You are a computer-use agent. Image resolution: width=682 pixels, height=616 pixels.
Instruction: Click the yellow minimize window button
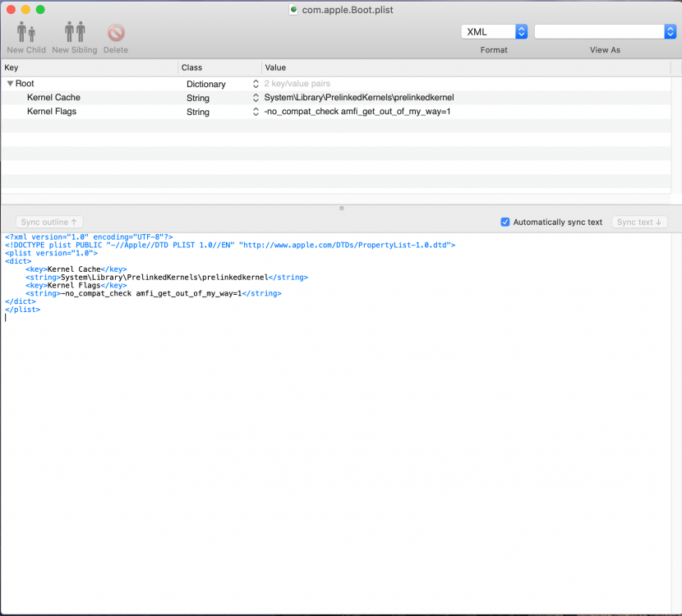[x=25, y=10]
